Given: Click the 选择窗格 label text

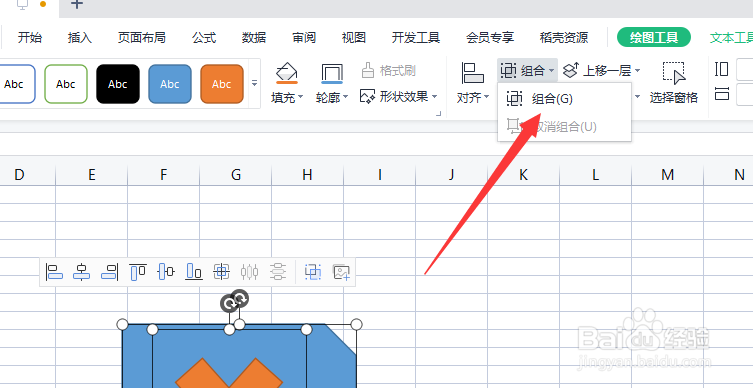Looking at the screenshot, I should pyautogui.click(x=674, y=98).
